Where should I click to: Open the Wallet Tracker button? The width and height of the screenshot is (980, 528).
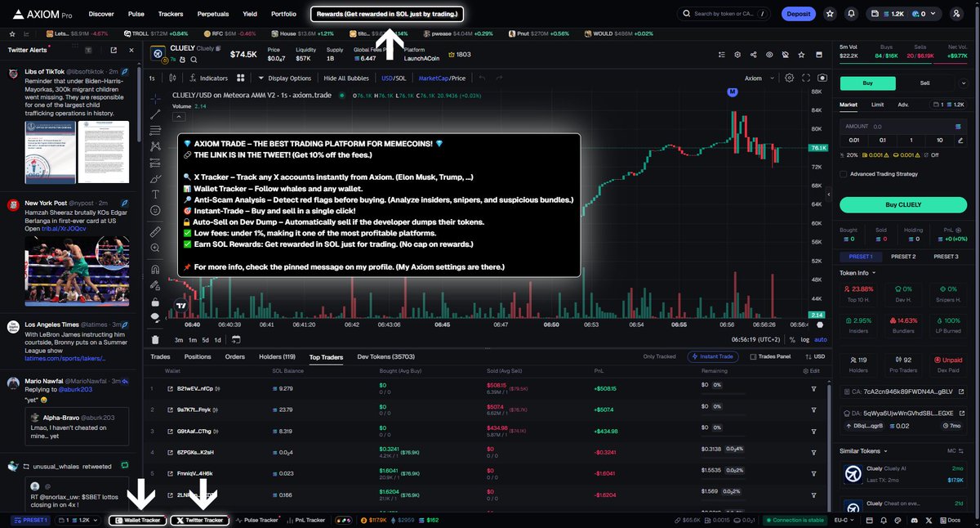point(137,520)
